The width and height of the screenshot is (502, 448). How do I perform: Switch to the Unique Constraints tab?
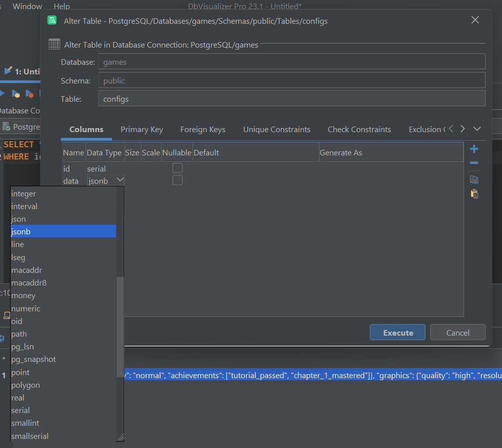click(x=277, y=129)
